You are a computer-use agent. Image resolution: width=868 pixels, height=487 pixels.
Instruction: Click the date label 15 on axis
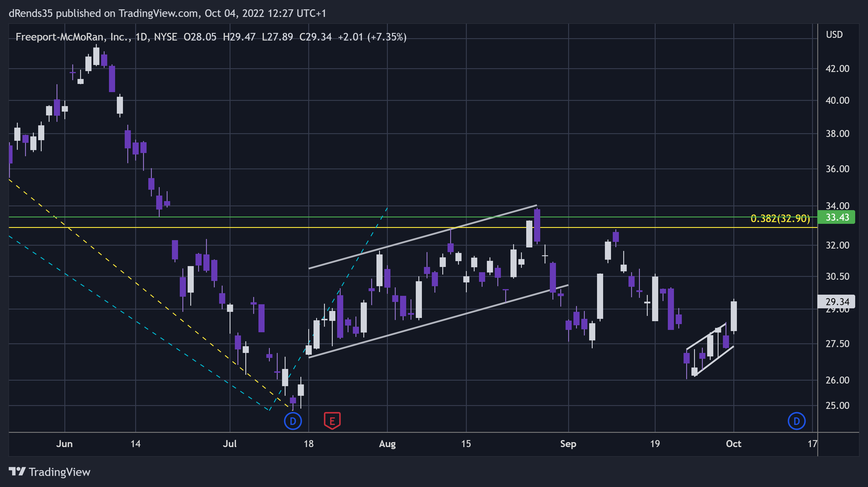(x=466, y=444)
